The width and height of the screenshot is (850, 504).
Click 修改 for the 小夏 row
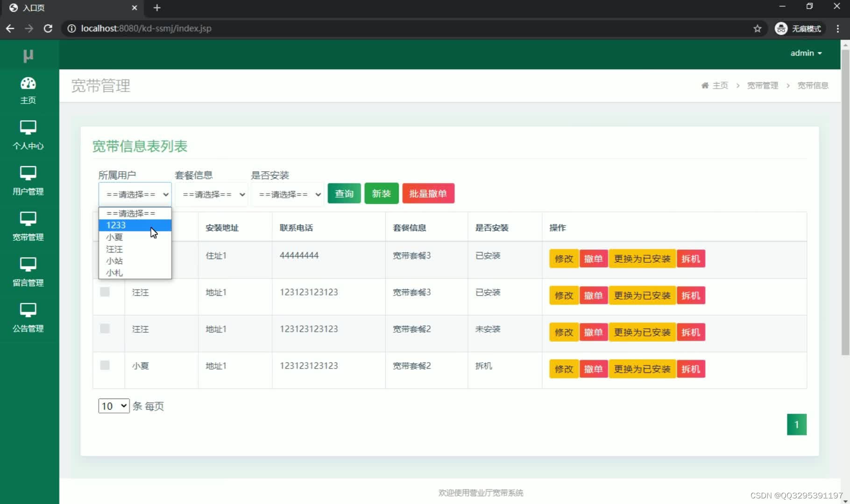tap(564, 369)
